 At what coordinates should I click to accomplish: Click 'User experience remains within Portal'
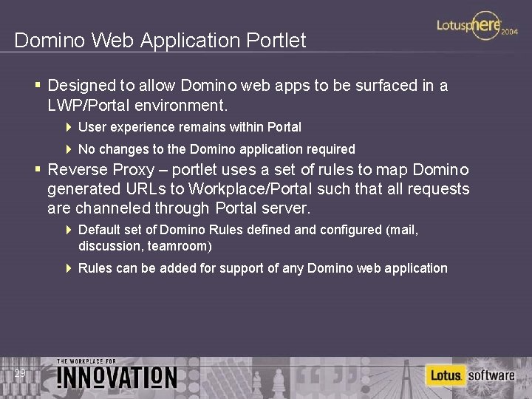[x=190, y=127]
